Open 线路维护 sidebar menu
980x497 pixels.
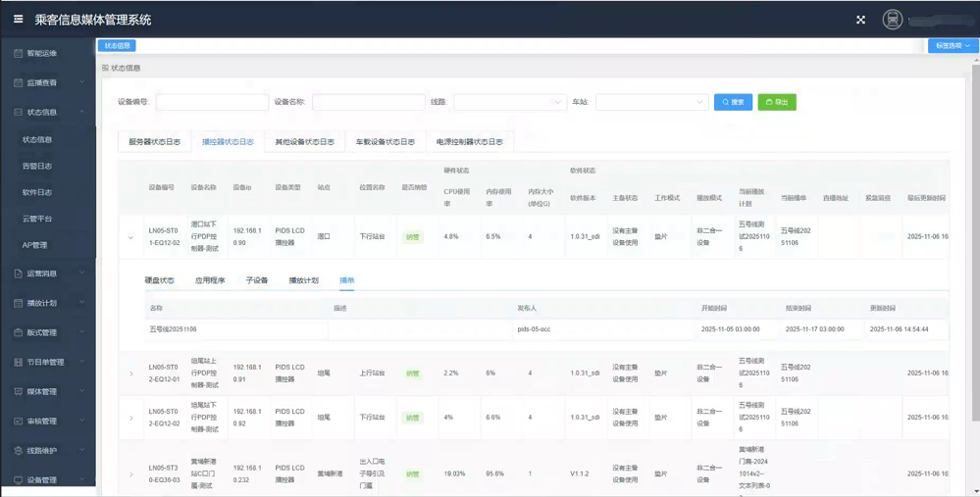pos(41,450)
